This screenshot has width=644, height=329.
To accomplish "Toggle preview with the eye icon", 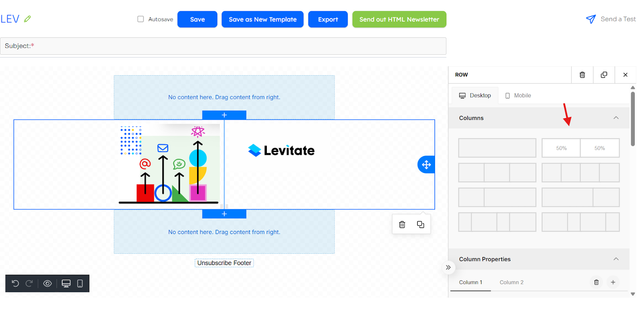I will pyautogui.click(x=47, y=284).
